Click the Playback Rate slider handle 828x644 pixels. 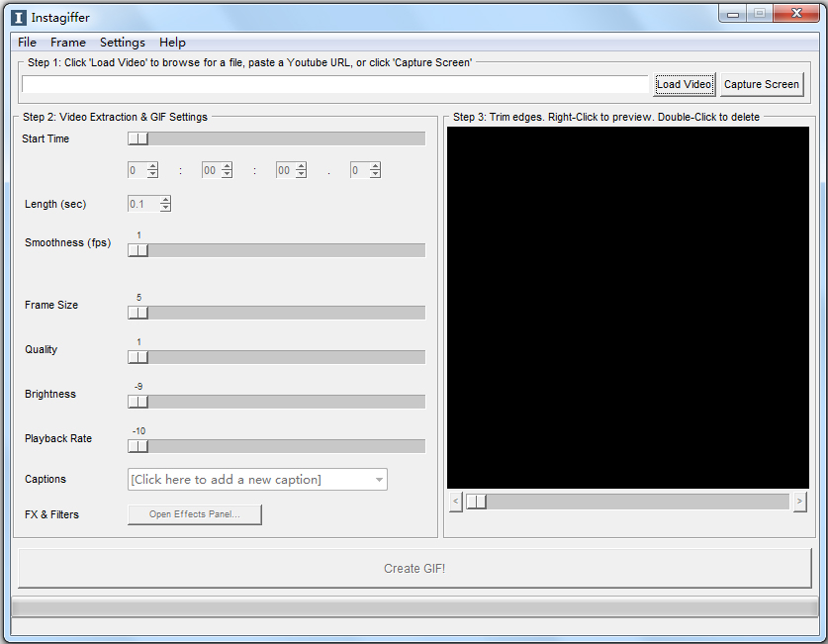coord(138,446)
